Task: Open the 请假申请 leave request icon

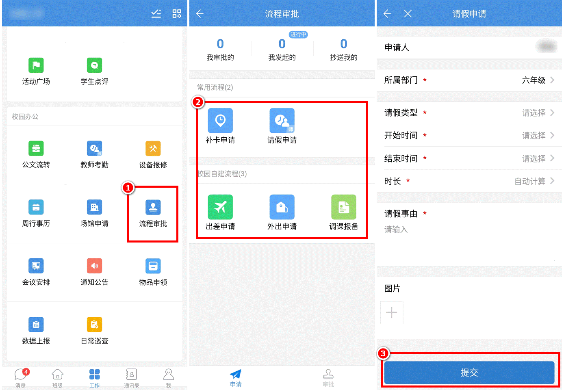Action: 282,121
